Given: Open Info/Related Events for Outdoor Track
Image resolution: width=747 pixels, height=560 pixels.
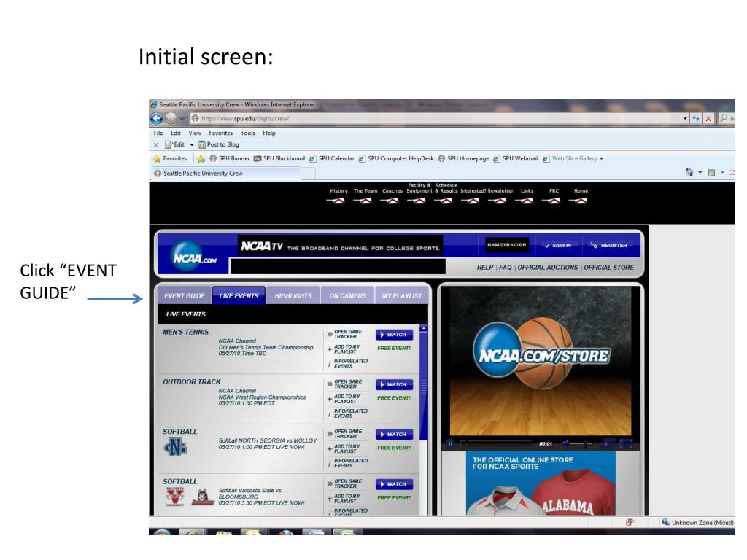Looking at the screenshot, I should coord(348,413).
